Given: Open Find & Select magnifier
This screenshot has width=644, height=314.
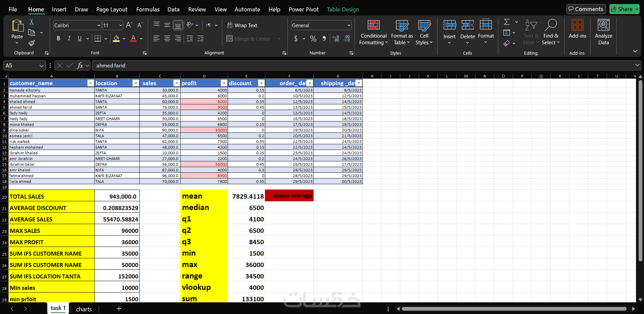Looking at the screenshot, I should click(x=551, y=33).
